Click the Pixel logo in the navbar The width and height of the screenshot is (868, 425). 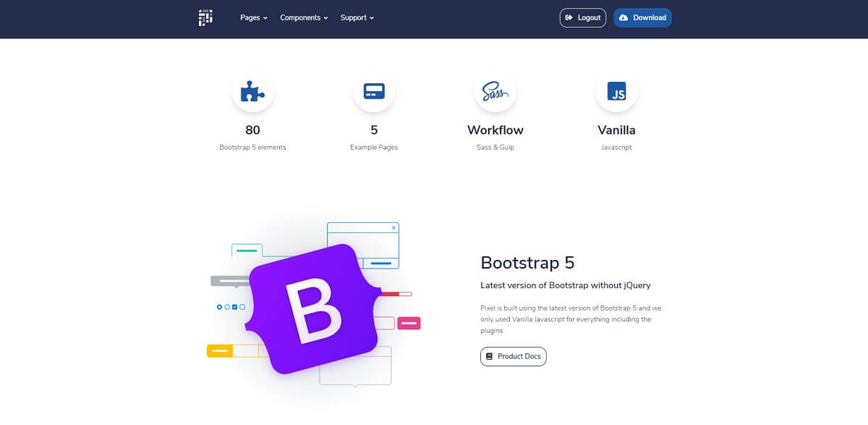pos(205,18)
